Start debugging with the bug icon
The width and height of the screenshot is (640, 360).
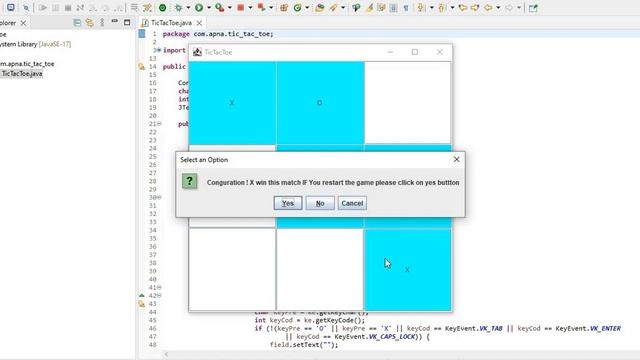(x=178, y=8)
